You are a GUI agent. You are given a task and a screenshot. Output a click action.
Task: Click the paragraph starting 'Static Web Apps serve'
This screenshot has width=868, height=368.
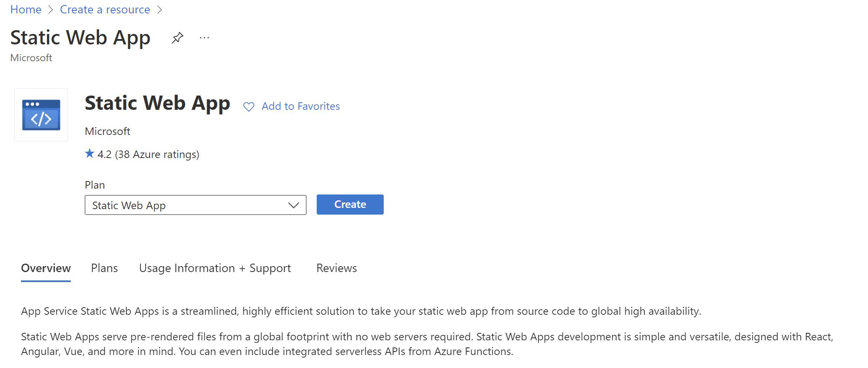(x=427, y=344)
